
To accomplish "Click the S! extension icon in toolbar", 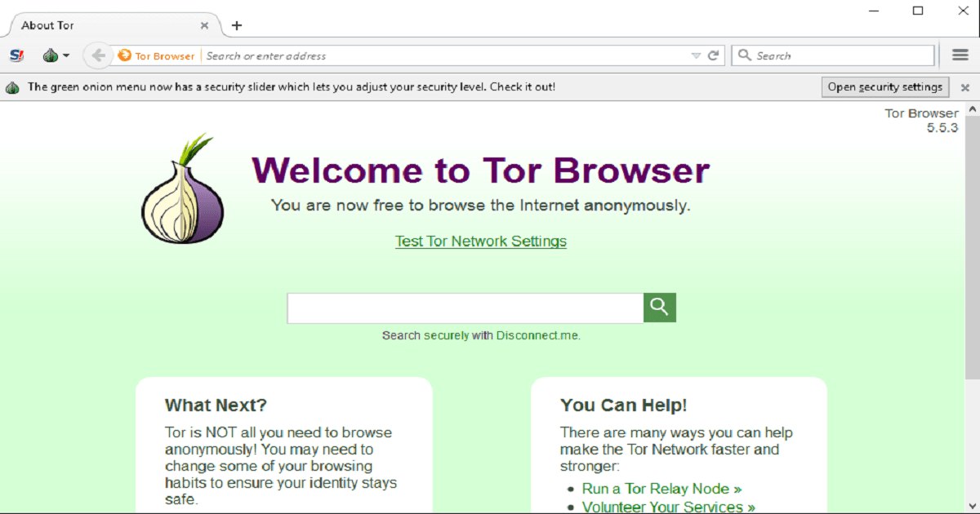I will tap(16, 55).
